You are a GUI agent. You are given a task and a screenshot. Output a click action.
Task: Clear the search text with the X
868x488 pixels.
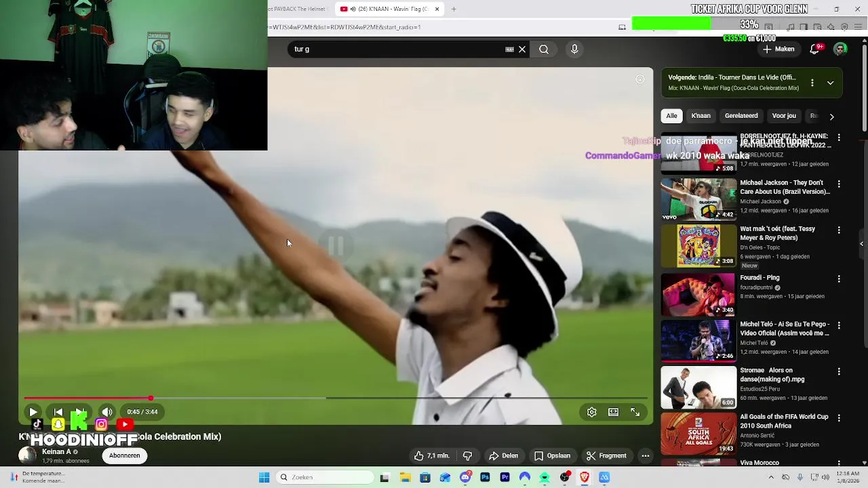(522, 49)
